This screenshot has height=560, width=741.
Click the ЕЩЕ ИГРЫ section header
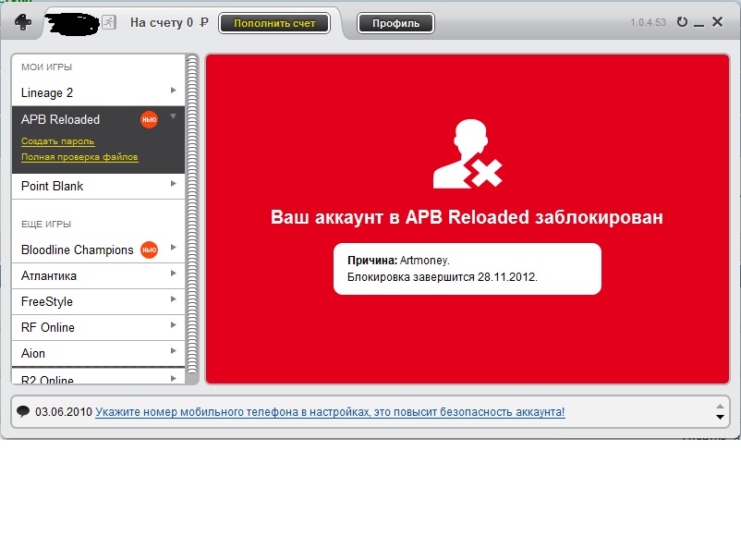pyautogui.click(x=46, y=224)
